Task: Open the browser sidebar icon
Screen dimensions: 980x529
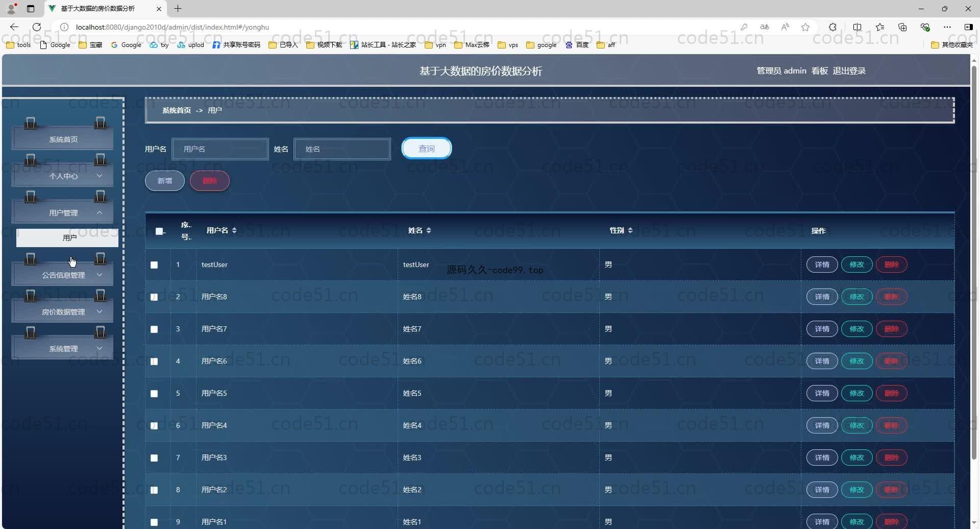Action: (968, 27)
